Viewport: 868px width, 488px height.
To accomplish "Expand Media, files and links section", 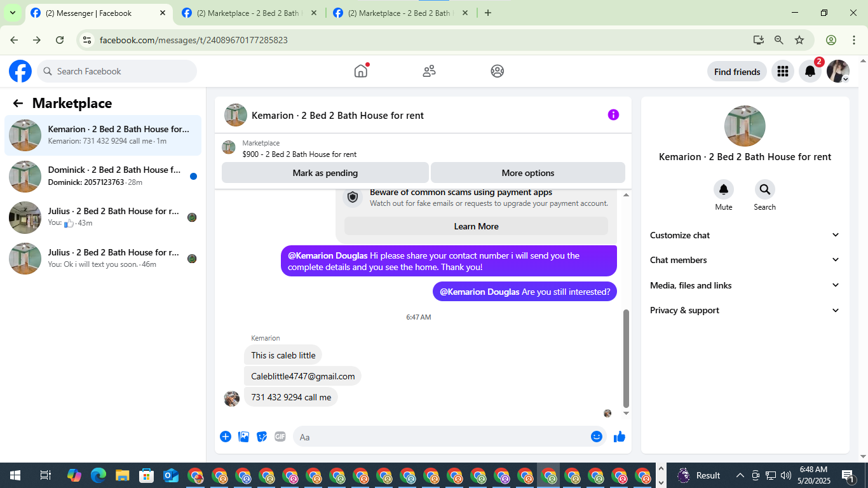I will (745, 285).
